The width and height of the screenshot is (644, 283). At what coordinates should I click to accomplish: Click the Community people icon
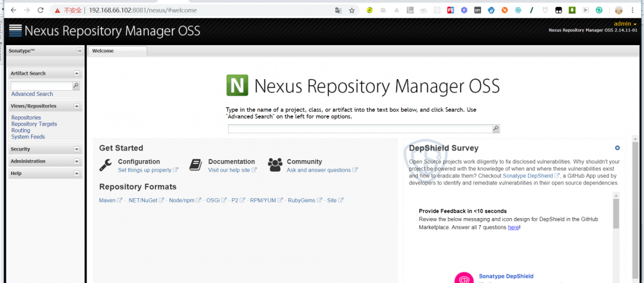275,165
